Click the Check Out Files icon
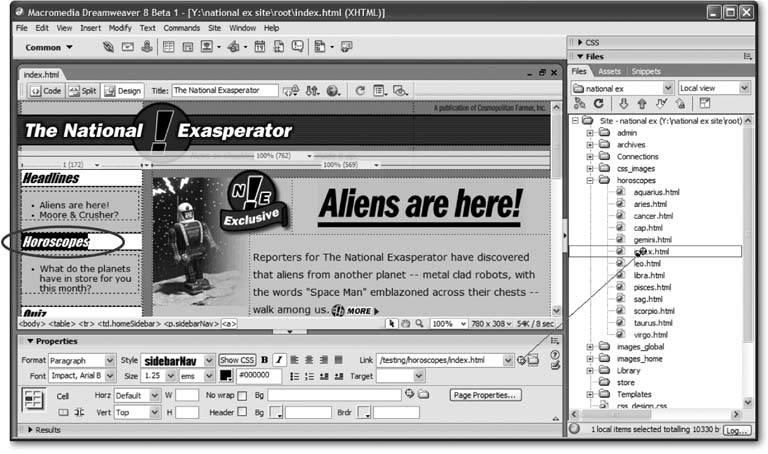This screenshot has width=768, height=454. tap(661, 103)
